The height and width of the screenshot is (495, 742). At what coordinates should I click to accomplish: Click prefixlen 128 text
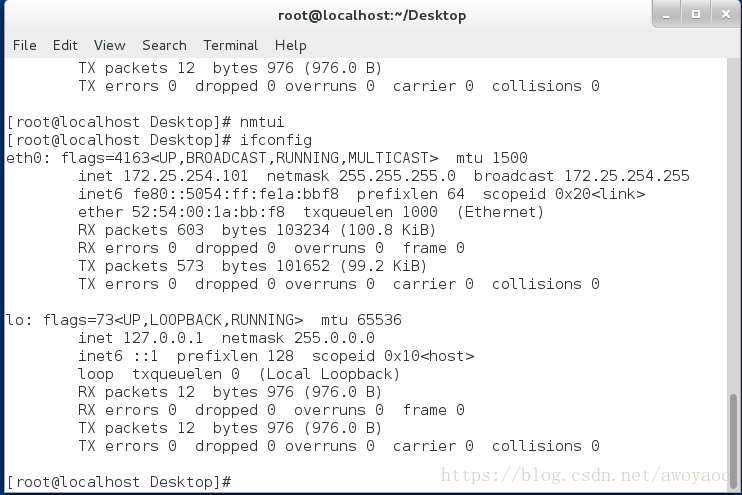click(x=235, y=356)
